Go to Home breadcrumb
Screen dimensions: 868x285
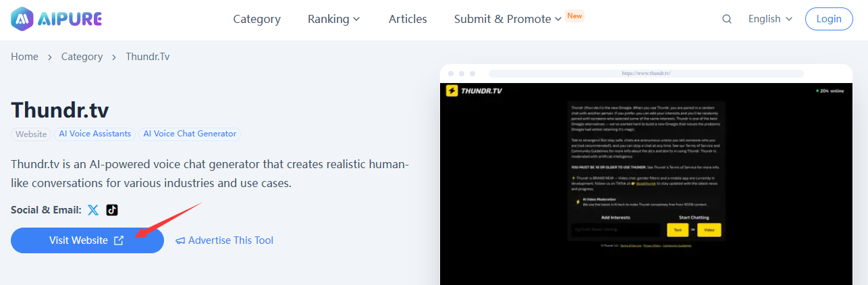[24, 57]
